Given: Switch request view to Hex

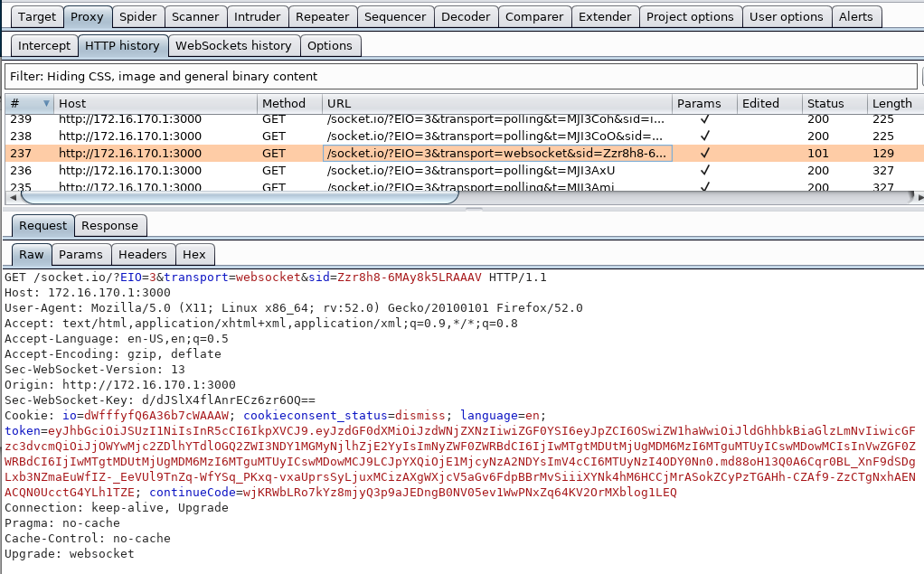Looking at the screenshot, I should click(x=193, y=255).
